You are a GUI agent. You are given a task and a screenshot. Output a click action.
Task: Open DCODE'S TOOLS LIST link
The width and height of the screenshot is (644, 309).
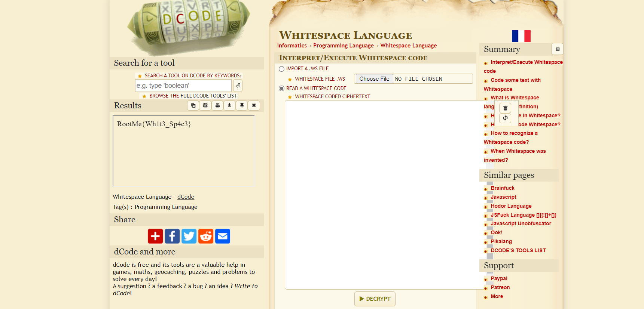pyautogui.click(x=518, y=251)
